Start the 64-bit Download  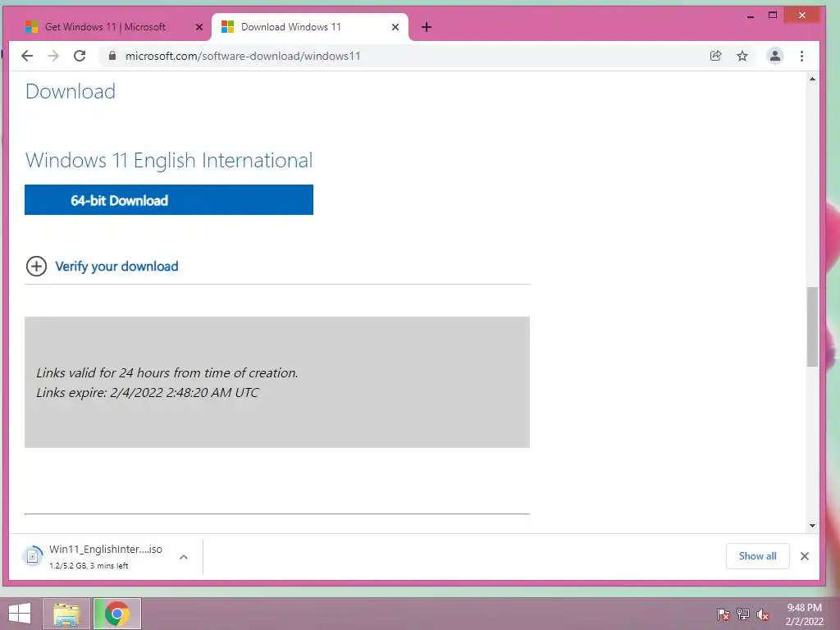(169, 200)
